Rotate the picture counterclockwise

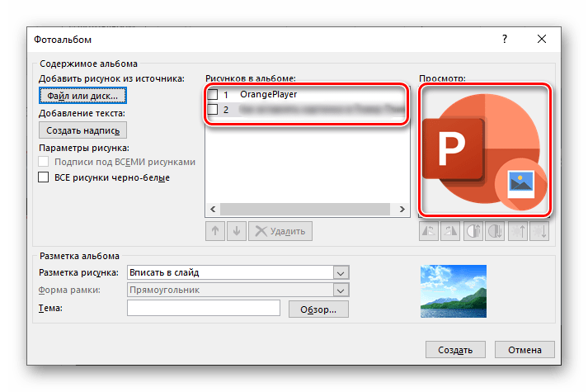tap(429, 231)
